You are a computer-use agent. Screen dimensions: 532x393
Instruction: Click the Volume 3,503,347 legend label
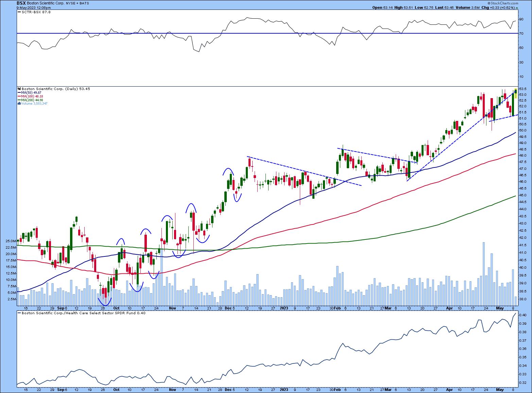click(x=34, y=104)
